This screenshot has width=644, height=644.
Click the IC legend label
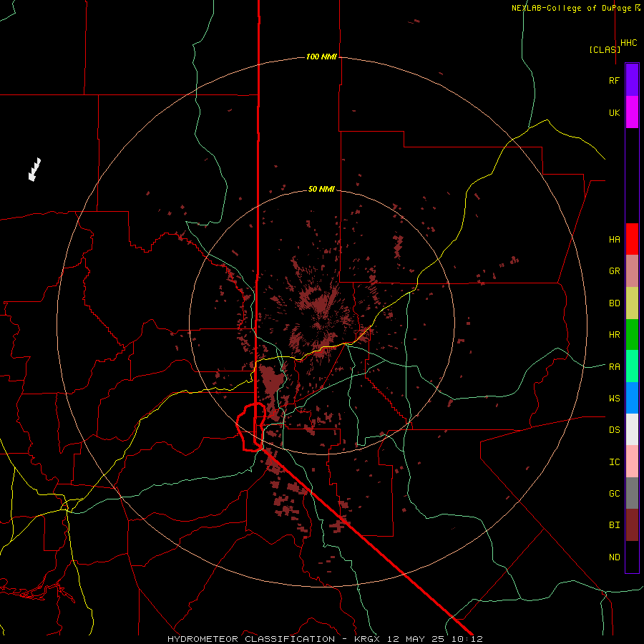tap(614, 462)
